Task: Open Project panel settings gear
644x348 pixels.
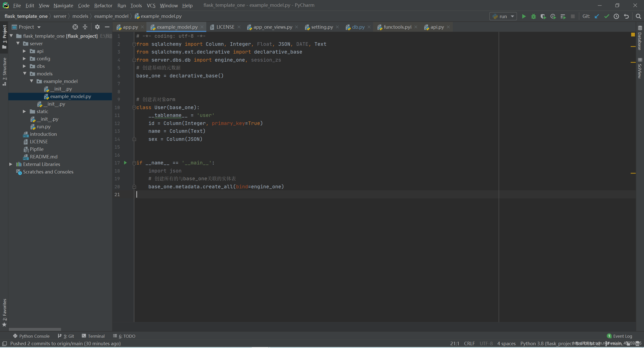Action: 97,27
